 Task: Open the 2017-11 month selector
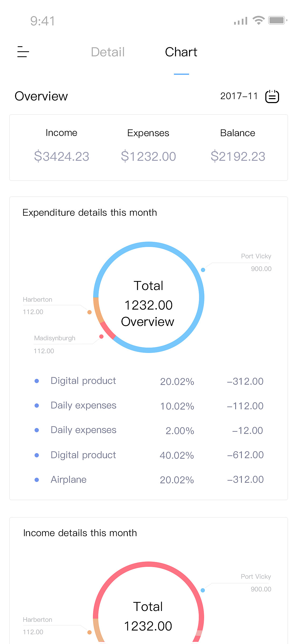tap(239, 96)
